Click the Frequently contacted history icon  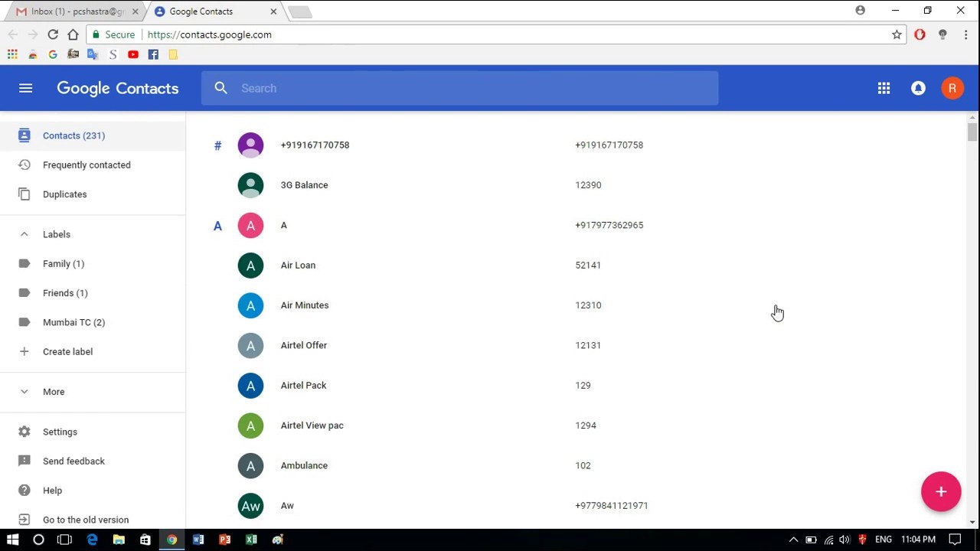coord(24,165)
